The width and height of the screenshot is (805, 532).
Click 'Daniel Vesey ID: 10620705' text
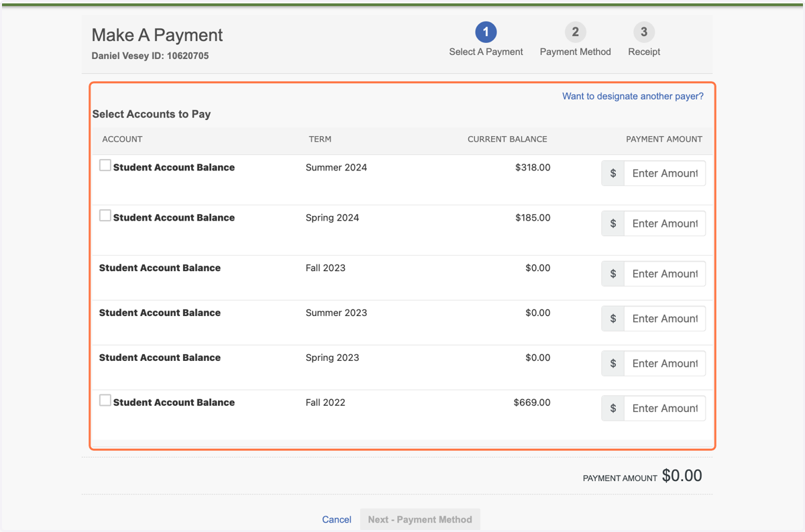pyautogui.click(x=150, y=56)
